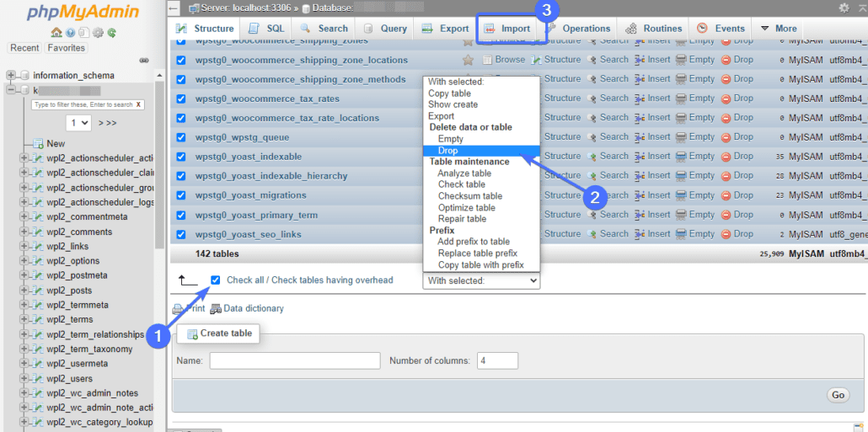Choose Optimize table from the menu
The width and height of the screenshot is (868, 432).
[467, 207]
